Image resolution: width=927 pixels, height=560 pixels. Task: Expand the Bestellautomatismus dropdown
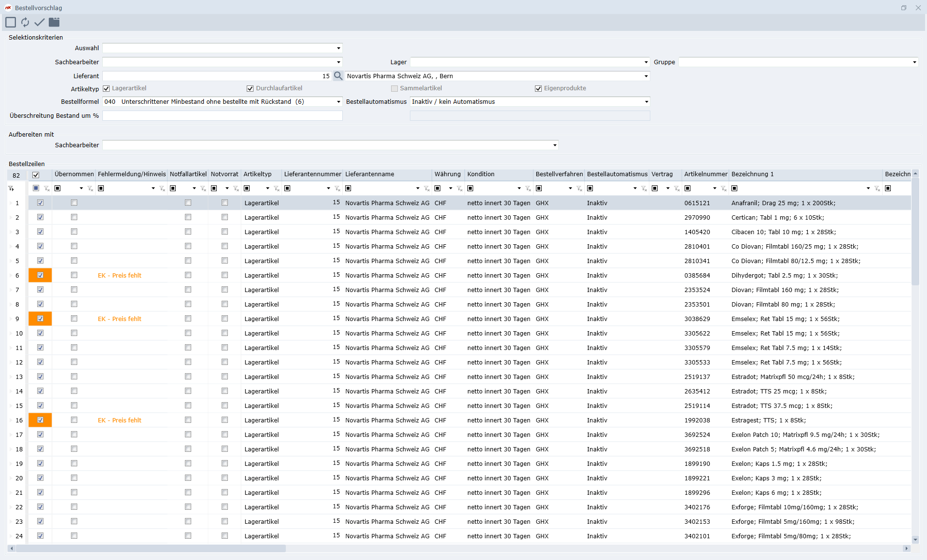pyautogui.click(x=646, y=102)
